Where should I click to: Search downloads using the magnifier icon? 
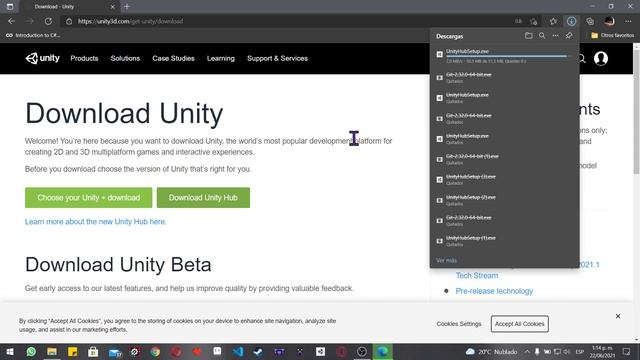[542, 36]
